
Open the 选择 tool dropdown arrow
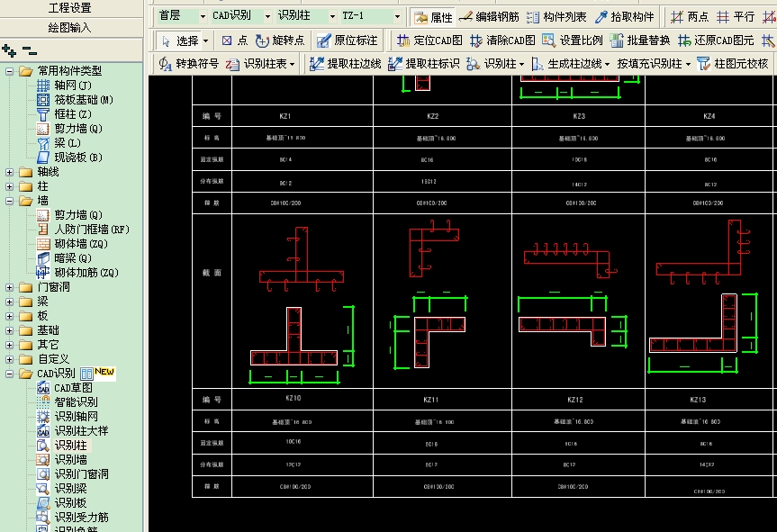pyautogui.click(x=205, y=41)
